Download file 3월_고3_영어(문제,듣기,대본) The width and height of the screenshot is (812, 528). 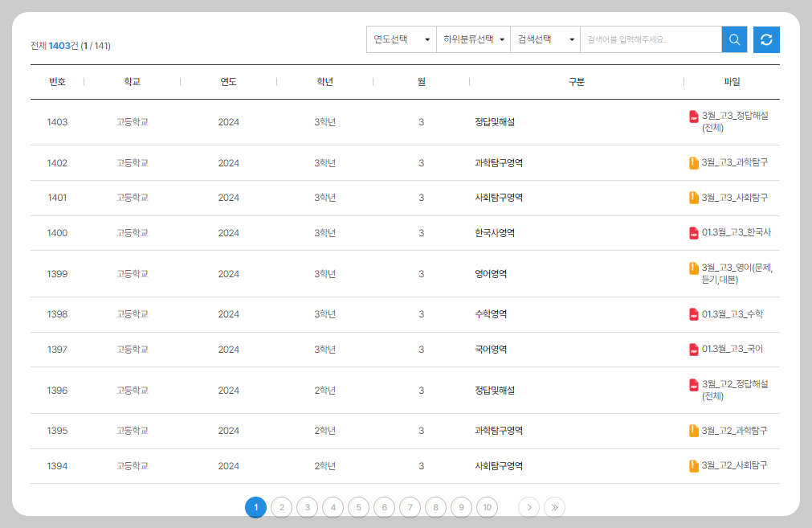tap(737, 273)
